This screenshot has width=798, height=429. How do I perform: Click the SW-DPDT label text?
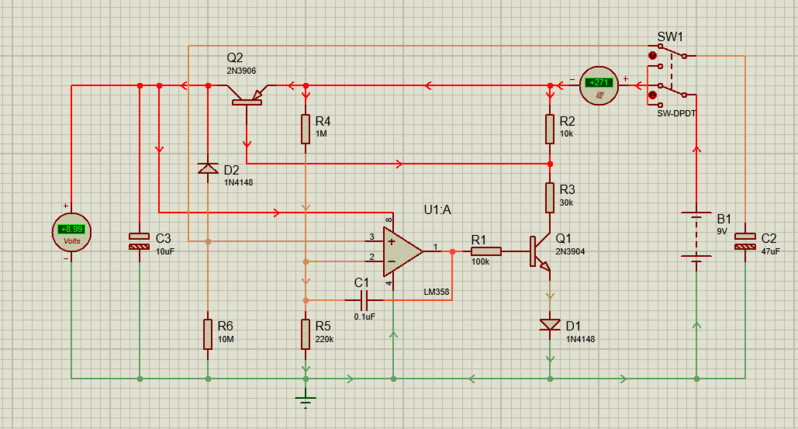674,115
